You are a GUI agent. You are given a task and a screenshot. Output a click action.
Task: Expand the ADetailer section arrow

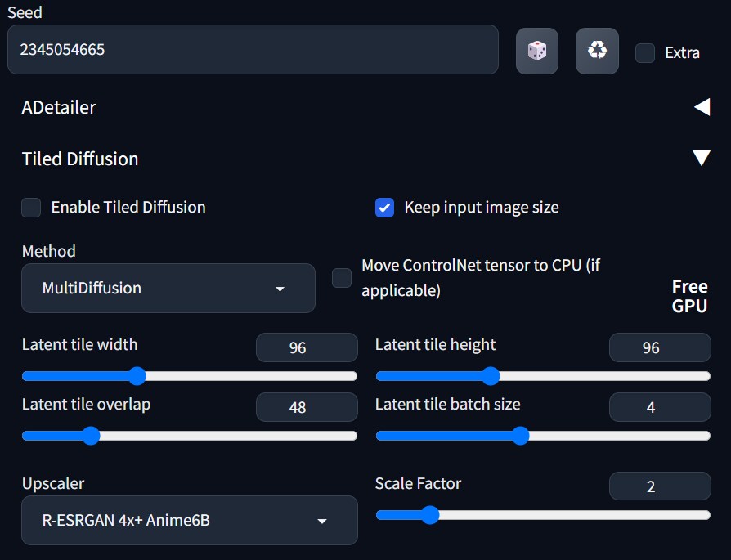(x=701, y=107)
